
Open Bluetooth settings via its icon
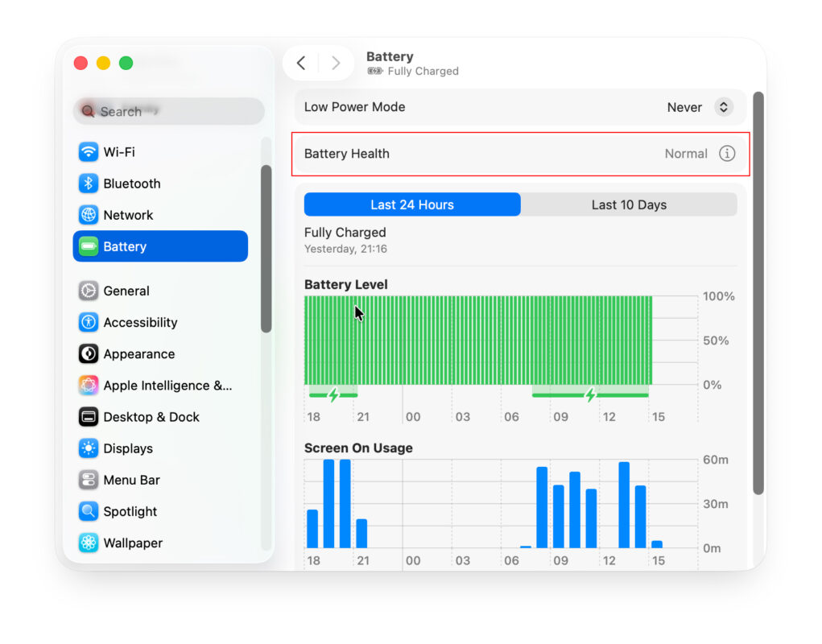pyautogui.click(x=89, y=183)
